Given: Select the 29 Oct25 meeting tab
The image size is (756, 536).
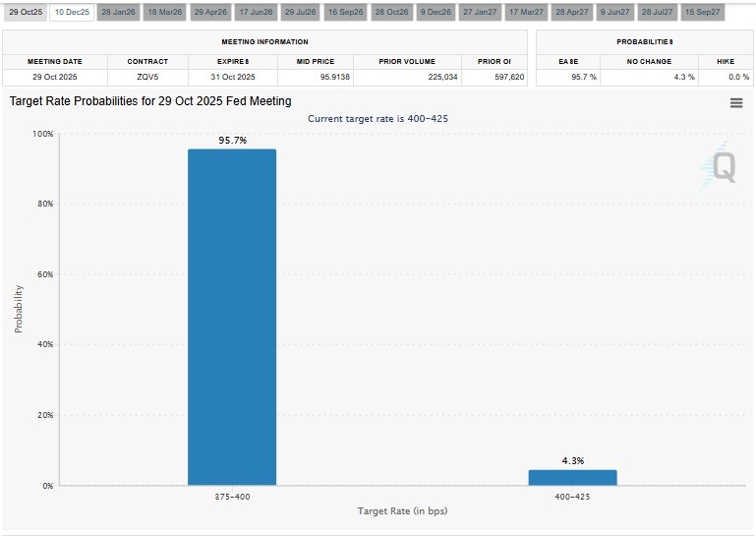Looking at the screenshot, I should click(x=26, y=12).
